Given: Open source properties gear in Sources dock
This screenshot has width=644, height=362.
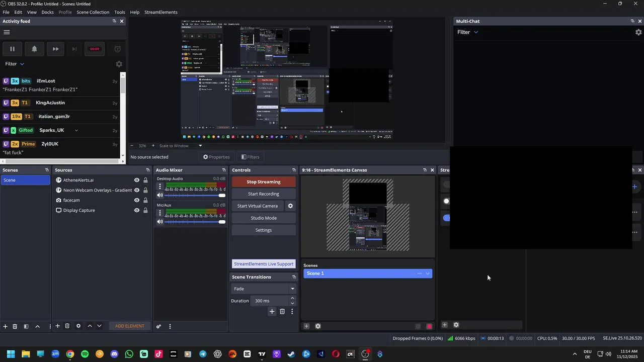Looking at the screenshot, I should tap(78, 326).
